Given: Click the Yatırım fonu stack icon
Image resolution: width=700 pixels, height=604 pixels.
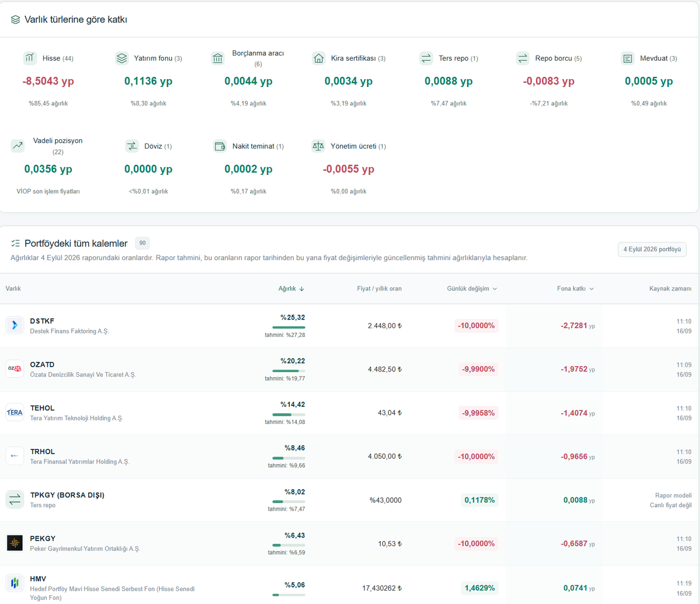Looking at the screenshot, I should [x=122, y=58].
